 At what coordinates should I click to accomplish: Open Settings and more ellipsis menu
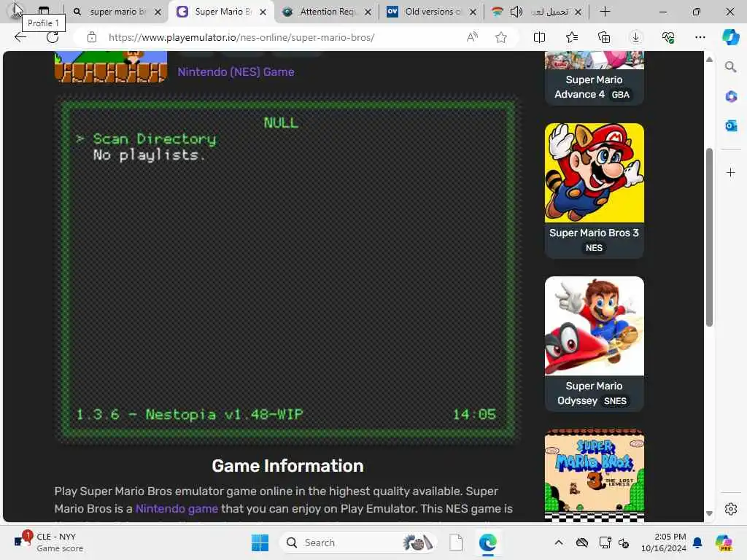point(700,37)
